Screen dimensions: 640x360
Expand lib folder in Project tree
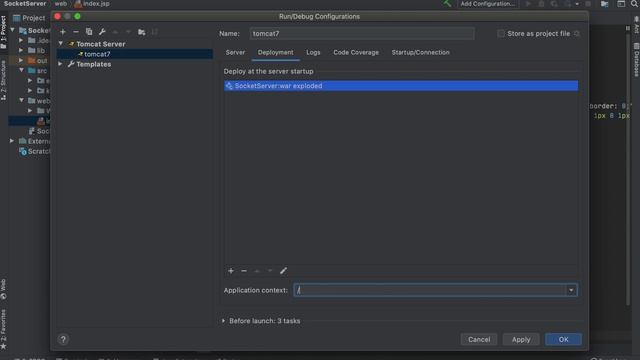21,50
